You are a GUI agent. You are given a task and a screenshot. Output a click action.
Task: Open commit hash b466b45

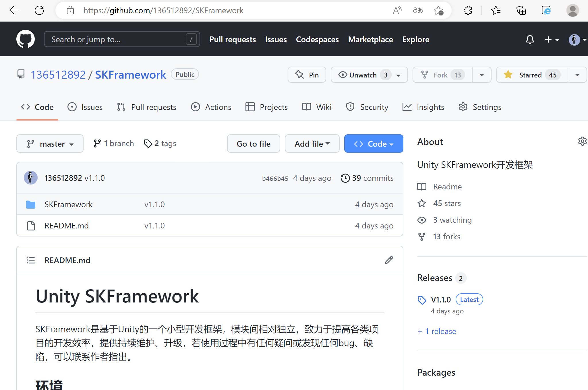[x=275, y=178]
